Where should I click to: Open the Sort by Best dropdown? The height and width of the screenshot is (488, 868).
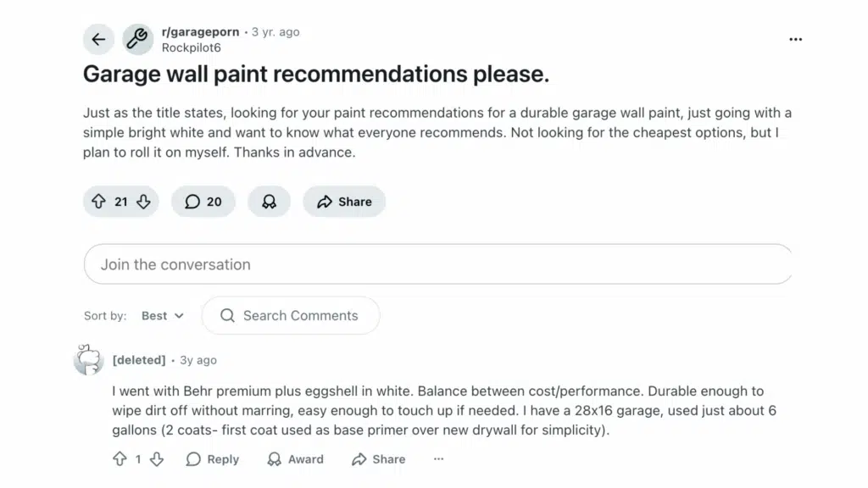point(163,315)
